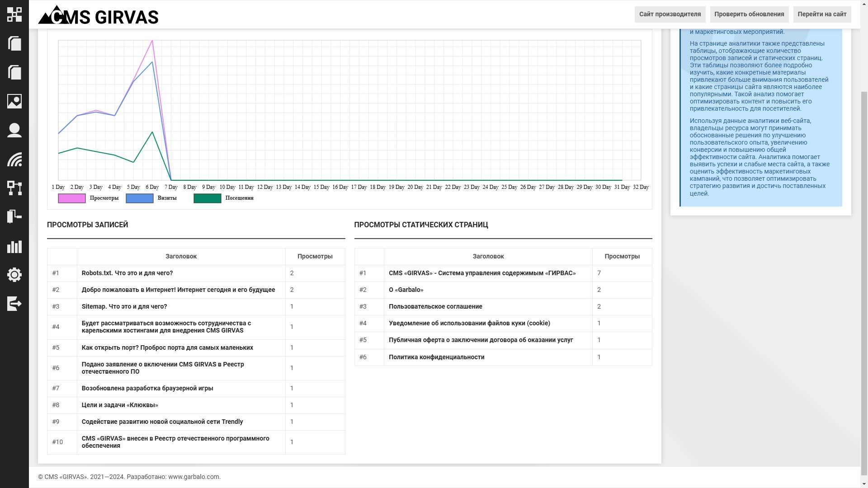This screenshot has width=868, height=488.
Task: Toggle the pink Просмотры legend swatch
Action: point(72,198)
